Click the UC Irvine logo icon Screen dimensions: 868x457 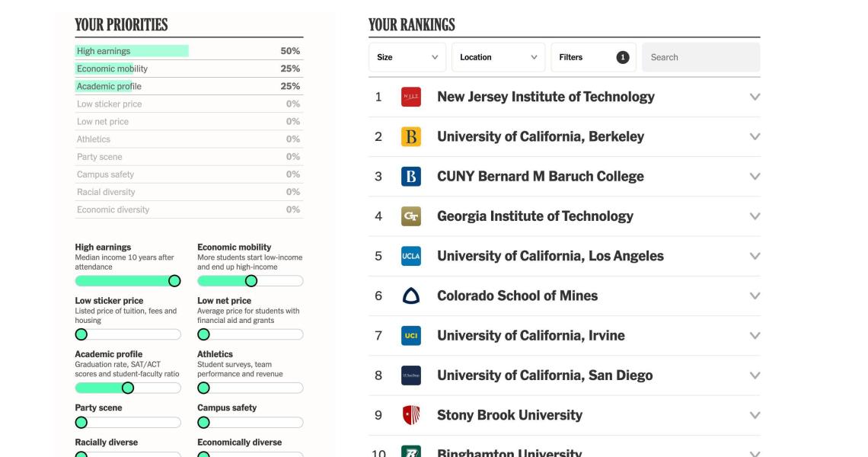[x=410, y=336]
